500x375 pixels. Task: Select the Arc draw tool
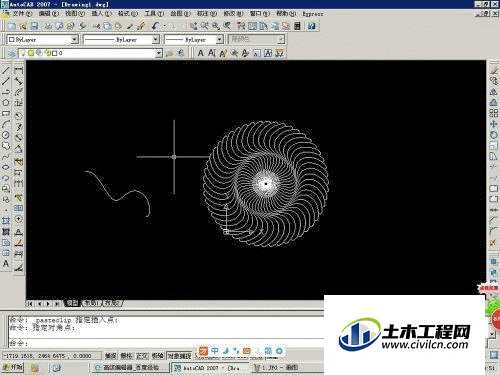6,124
